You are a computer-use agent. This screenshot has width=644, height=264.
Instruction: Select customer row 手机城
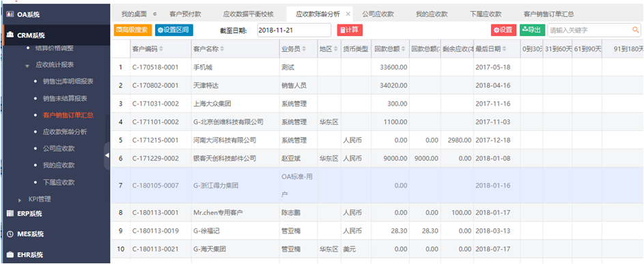[377, 68]
